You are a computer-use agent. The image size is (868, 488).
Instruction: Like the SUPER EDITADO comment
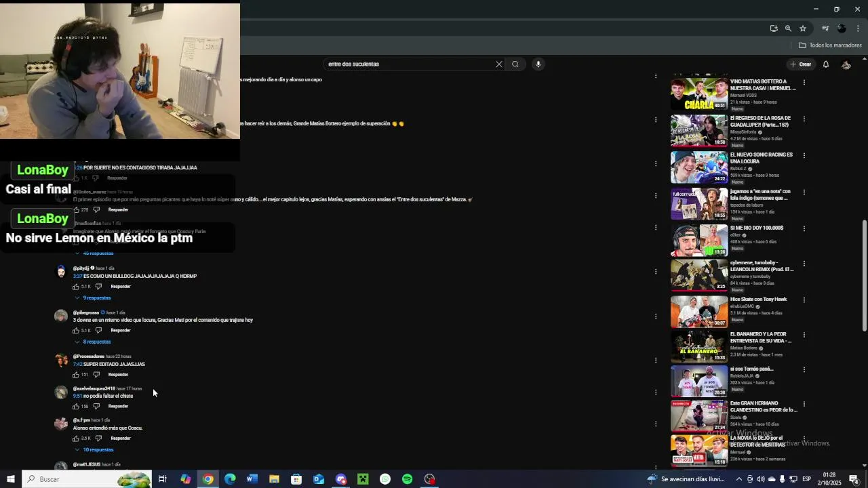76,375
